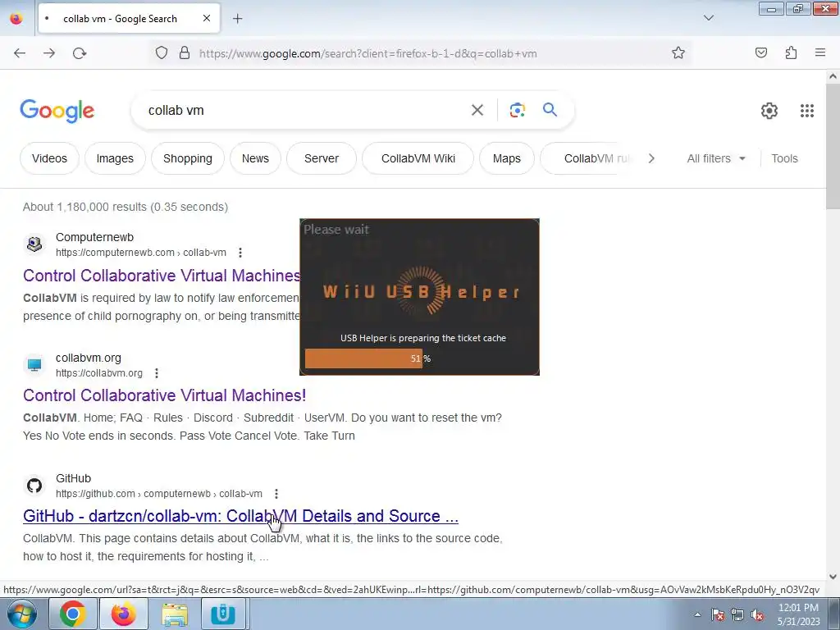The width and height of the screenshot is (840, 630).
Task: Open the list all tabs chevron
Action: (x=708, y=18)
